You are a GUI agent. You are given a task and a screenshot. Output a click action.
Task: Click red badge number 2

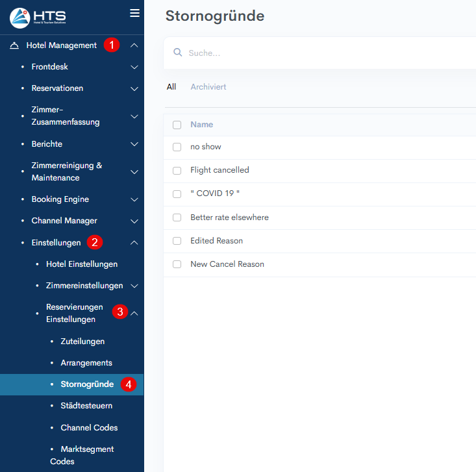pyautogui.click(x=95, y=243)
